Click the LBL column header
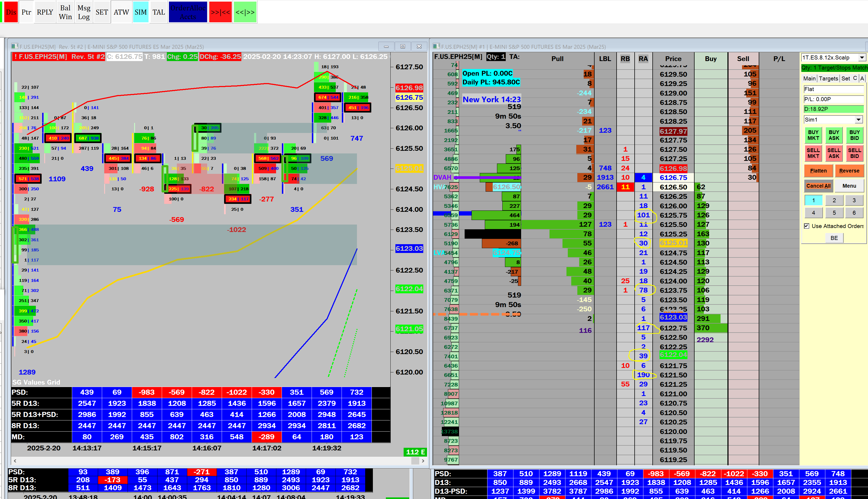The width and height of the screenshot is (868, 499). [605, 59]
